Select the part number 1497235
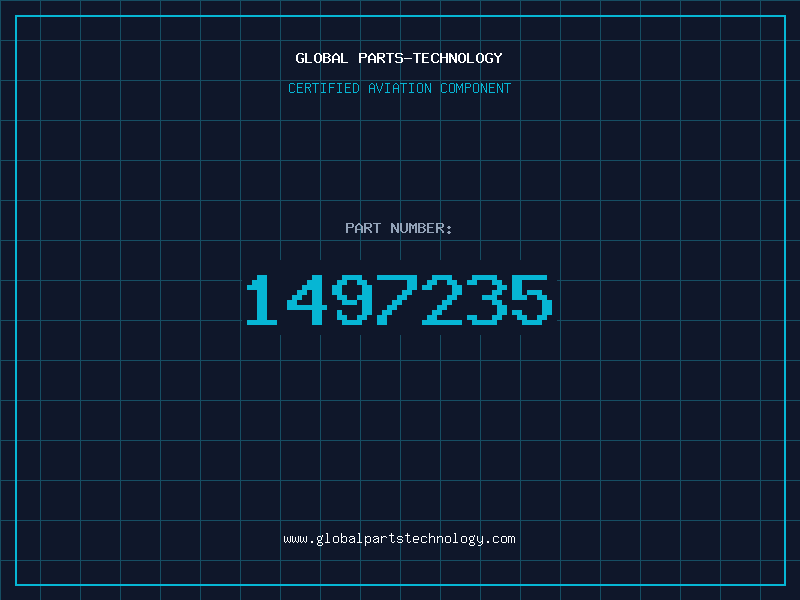This screenshot has height=600, width=800. point(399,299)
